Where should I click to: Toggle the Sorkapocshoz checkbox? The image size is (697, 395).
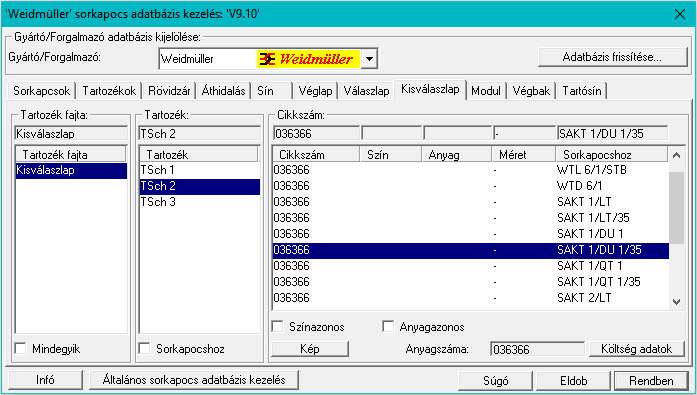144,348
